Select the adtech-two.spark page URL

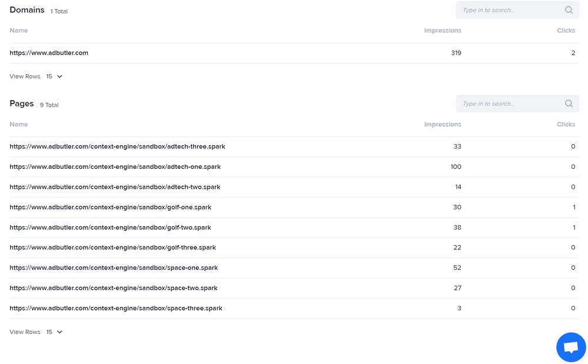115,187
